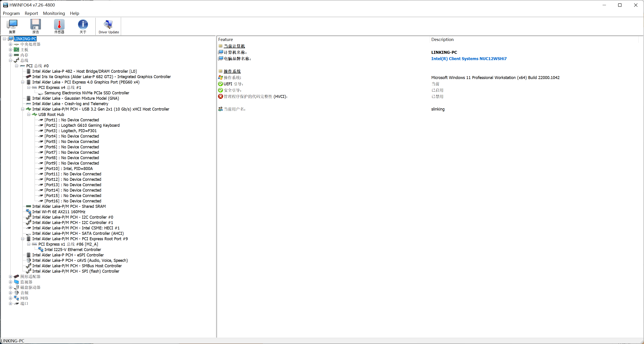Select the Intel Iris Xe Graphics controller entry

(101, 77)
